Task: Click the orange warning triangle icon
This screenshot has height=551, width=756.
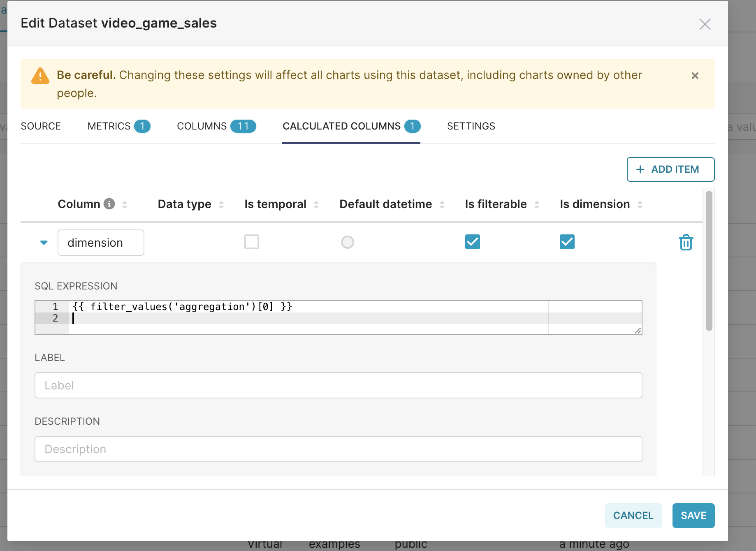Action: coord(40,76)
